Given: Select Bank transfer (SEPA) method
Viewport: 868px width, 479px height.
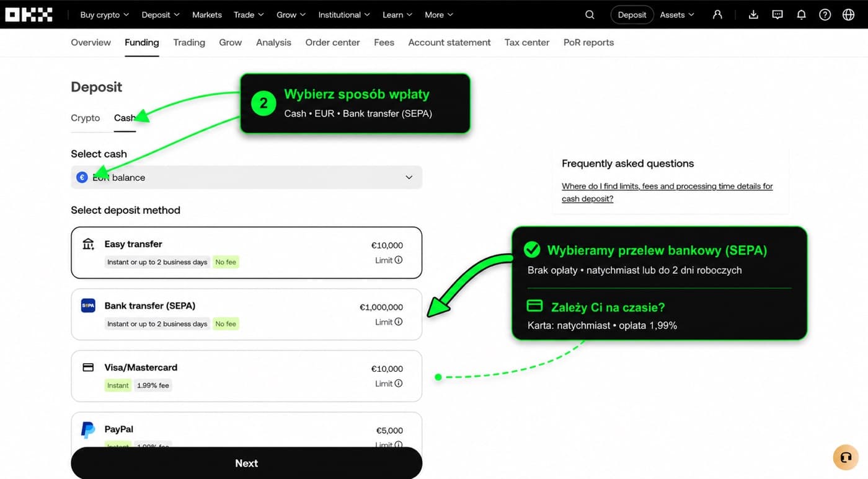Looking at the screenshot, I should pyautogui.click(x=247, y=314).
